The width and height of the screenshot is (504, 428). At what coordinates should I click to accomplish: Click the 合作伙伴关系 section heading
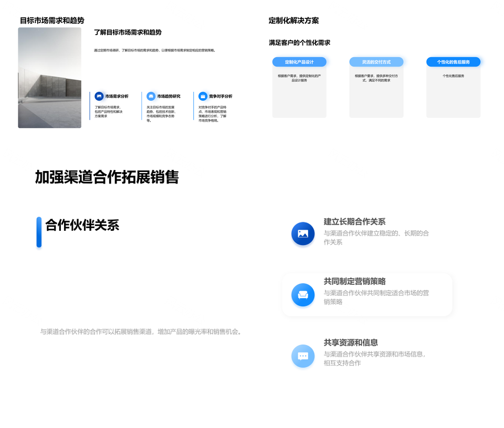point(82,225)
